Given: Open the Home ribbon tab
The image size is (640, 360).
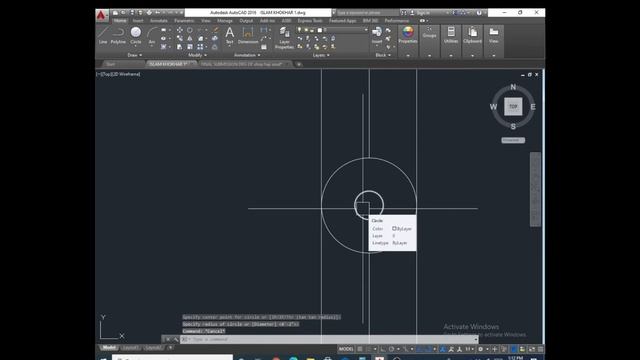Looking at the screenshot, I should point(120,20).
